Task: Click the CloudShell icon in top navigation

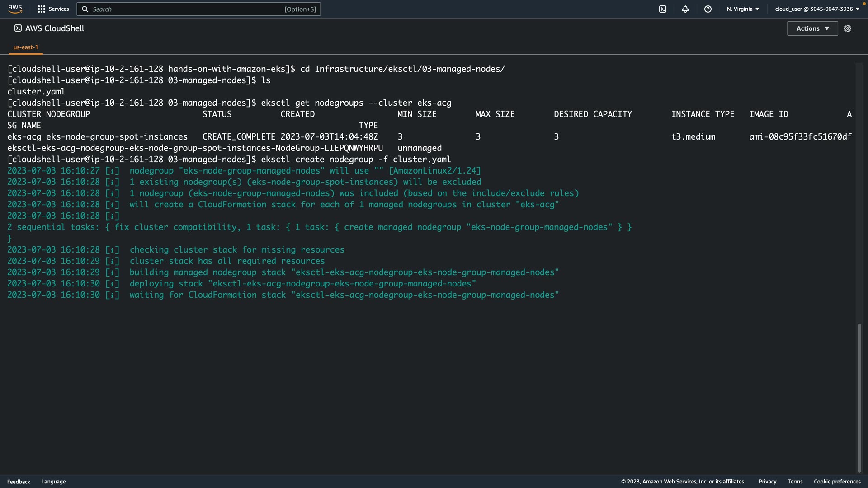Action: tap(663, 9)
